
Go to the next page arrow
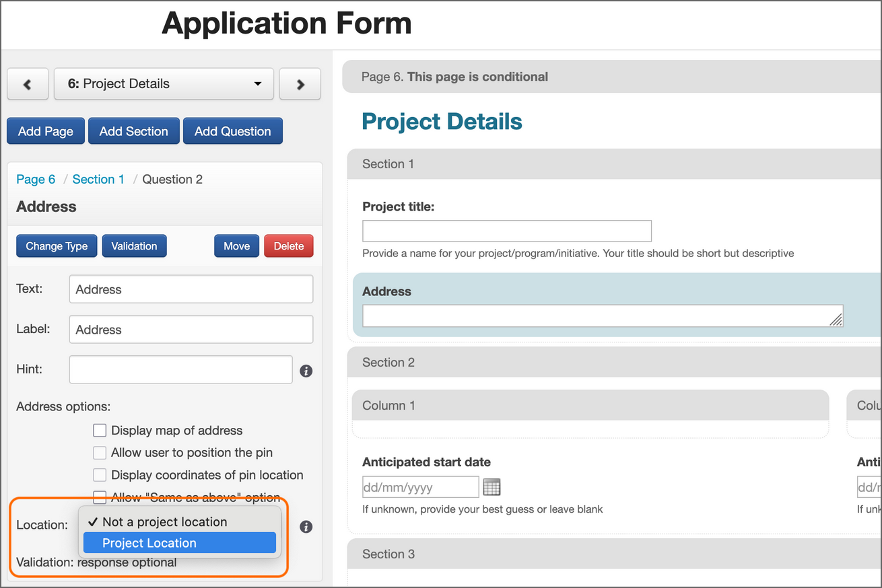click(300, 84)
